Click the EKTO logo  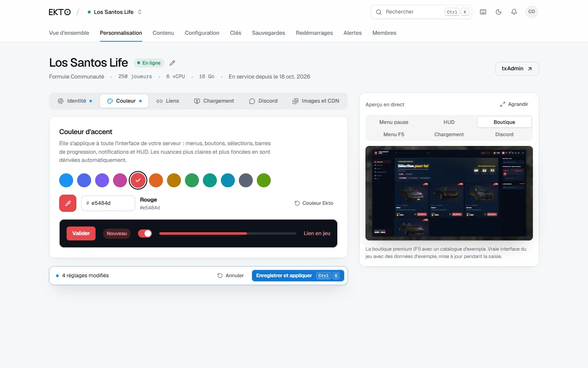(x=60, y=12)
